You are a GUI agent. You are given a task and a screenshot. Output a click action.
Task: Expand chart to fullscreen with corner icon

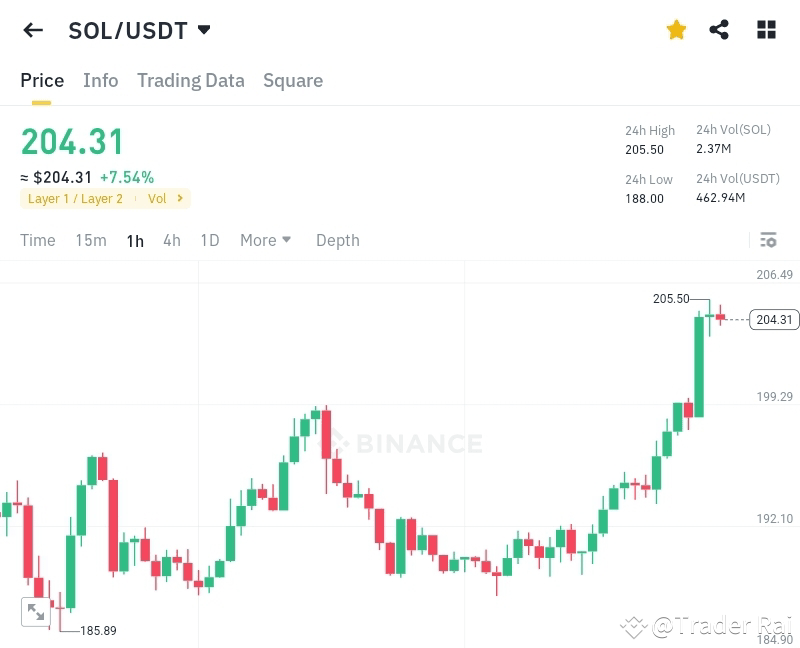click(x=36, y=612)
